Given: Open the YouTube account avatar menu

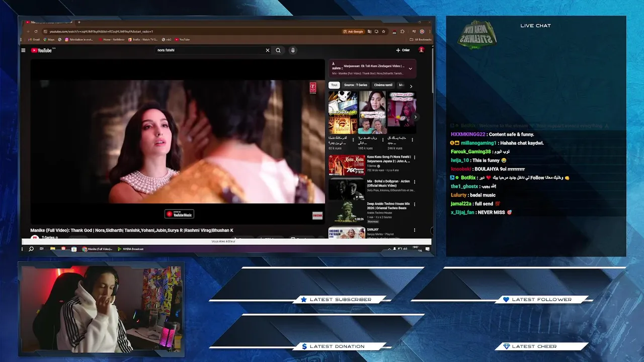Looking at the screenshot, I should tap(421, 50).
